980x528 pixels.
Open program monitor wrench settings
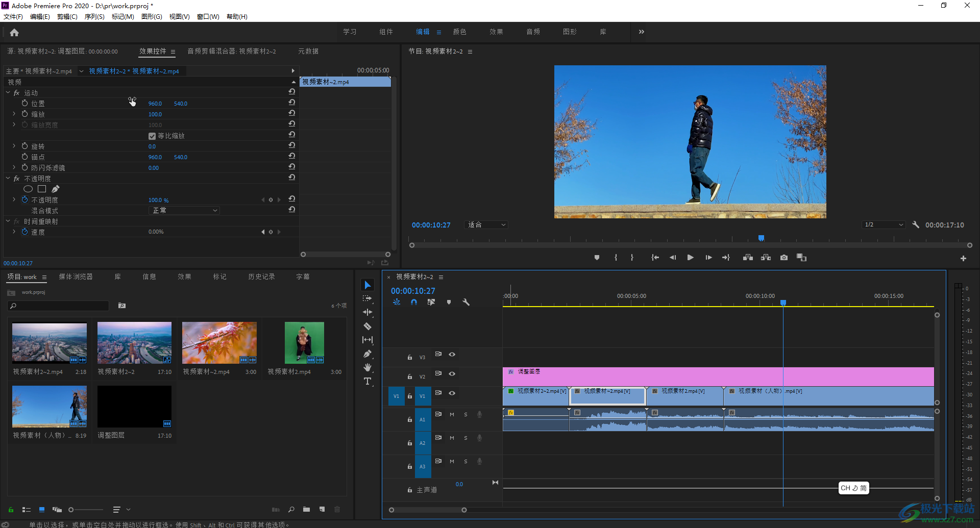click(x=916, y=224)
